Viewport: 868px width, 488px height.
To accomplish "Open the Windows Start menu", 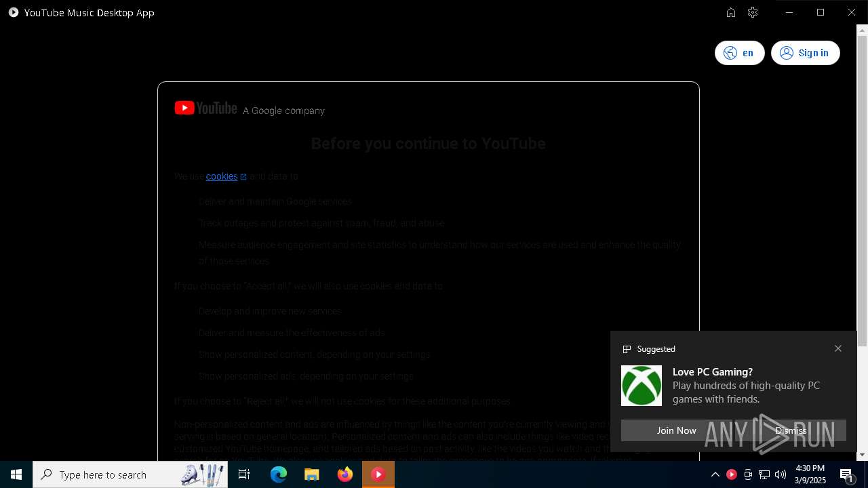I will [16, 474].
